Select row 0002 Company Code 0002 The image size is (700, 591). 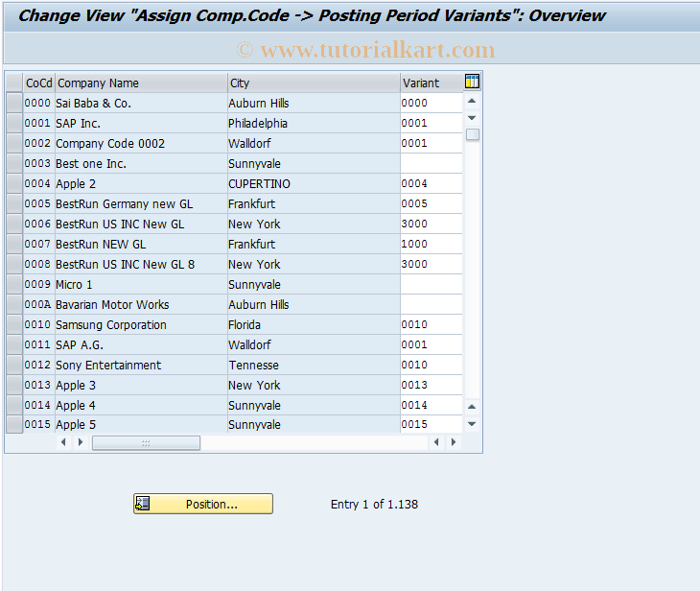coord(14,143)
